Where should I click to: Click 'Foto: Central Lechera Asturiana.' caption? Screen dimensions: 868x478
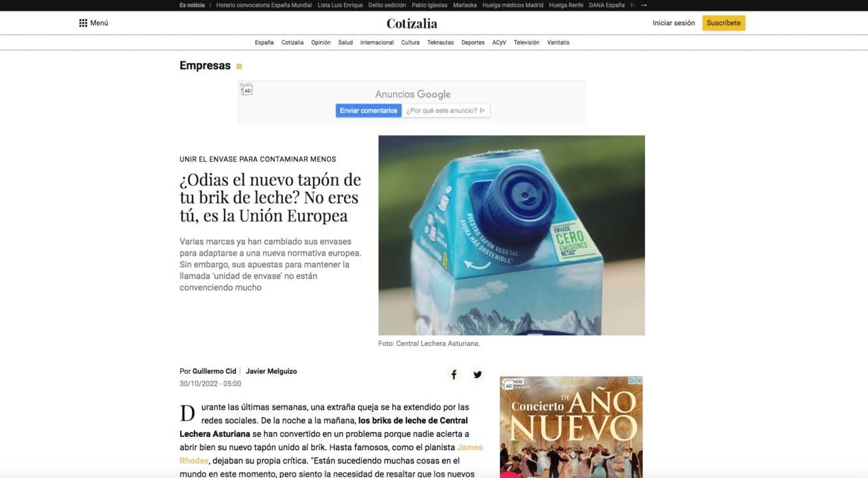(429, 344)
